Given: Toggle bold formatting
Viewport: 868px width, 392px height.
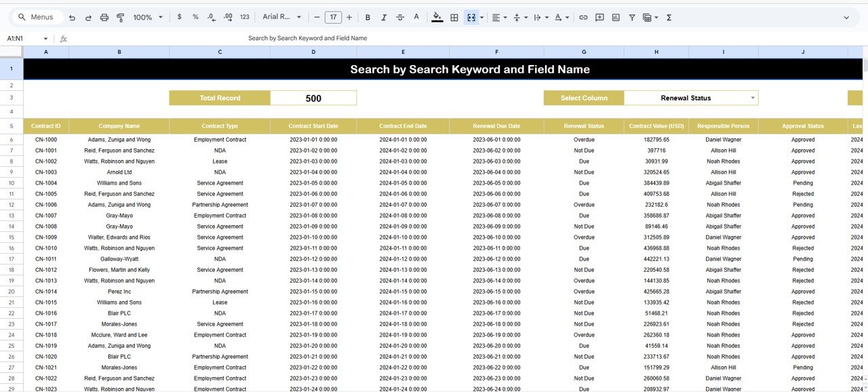Looking at the screenshot, I should click(368, 17).
